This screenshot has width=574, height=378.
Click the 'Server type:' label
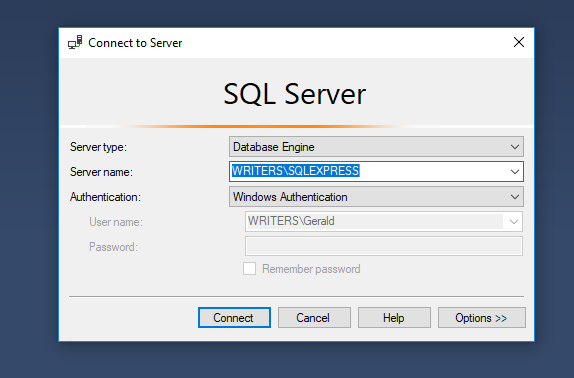tap(98, 147)
